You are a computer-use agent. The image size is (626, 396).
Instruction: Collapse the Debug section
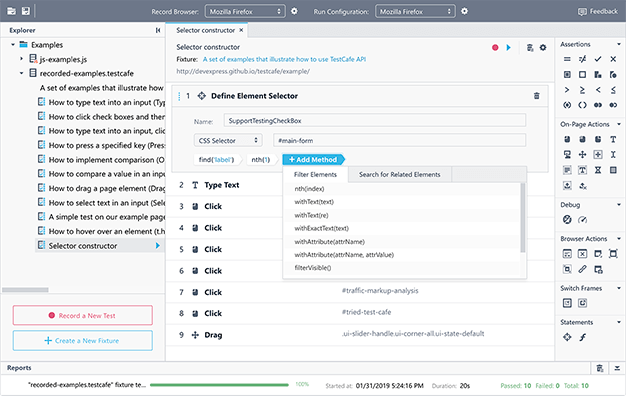click(x=619, y=205)
